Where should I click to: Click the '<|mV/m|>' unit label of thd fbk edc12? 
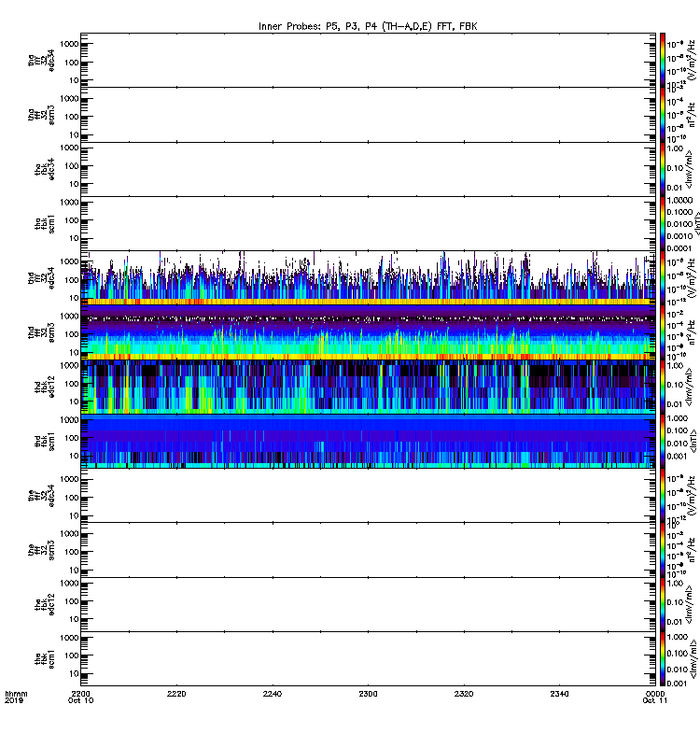click(690, 387)
